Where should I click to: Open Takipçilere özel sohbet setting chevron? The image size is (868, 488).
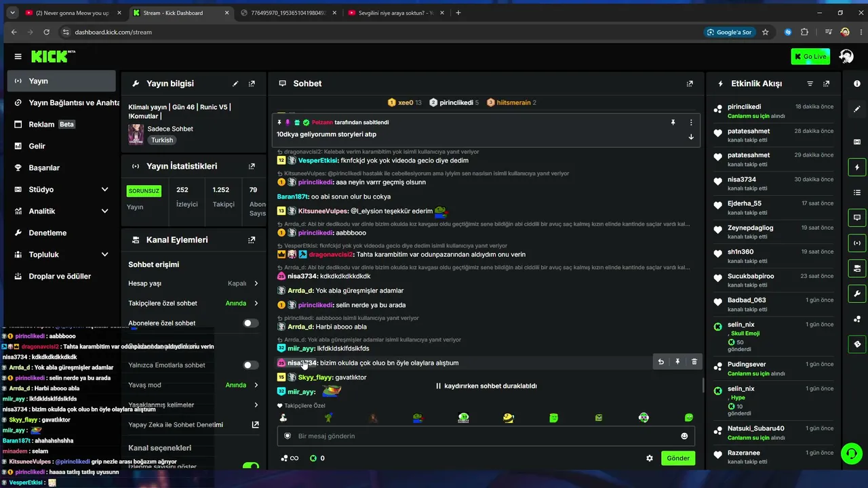pos(256,303)
